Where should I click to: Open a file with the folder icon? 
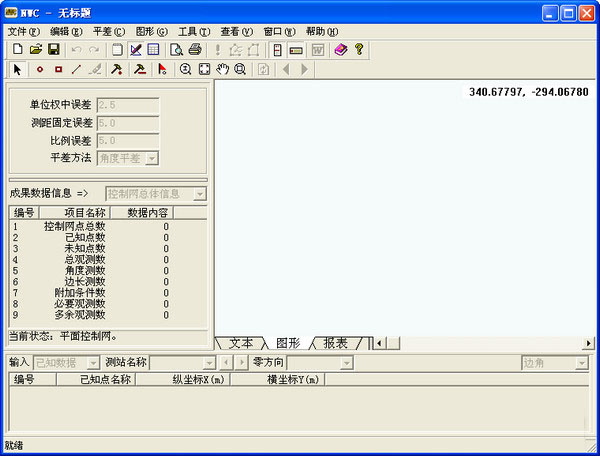coord(35,49)
